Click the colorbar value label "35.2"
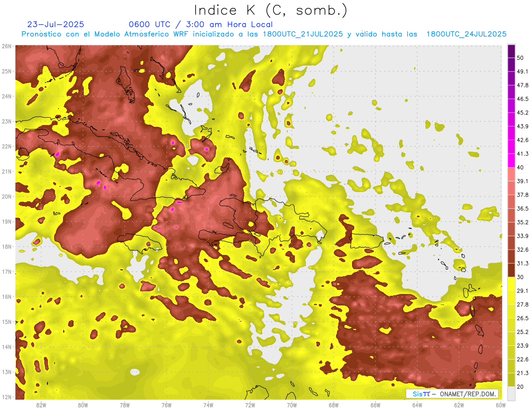This screenshot has height=411, width=532. tap(522, 222)
